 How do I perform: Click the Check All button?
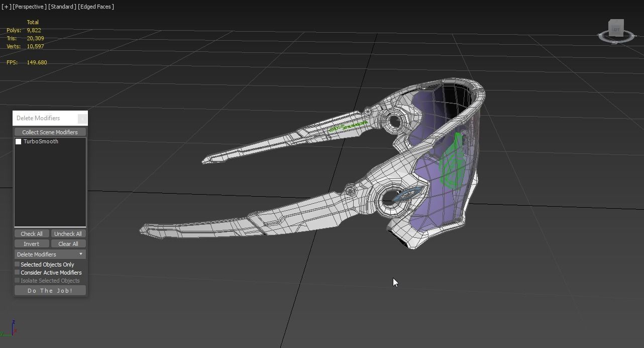pyautogui.click(x=32, y=234)
